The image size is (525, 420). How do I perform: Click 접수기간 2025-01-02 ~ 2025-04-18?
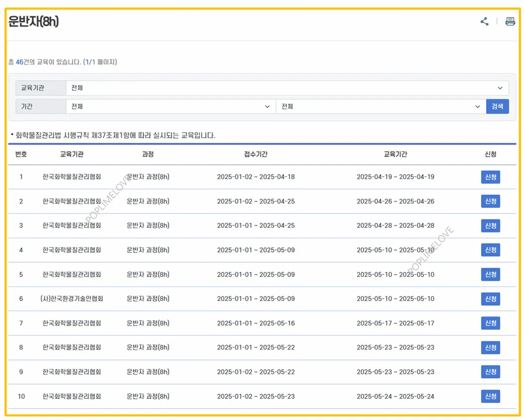[x=256, y=177]
